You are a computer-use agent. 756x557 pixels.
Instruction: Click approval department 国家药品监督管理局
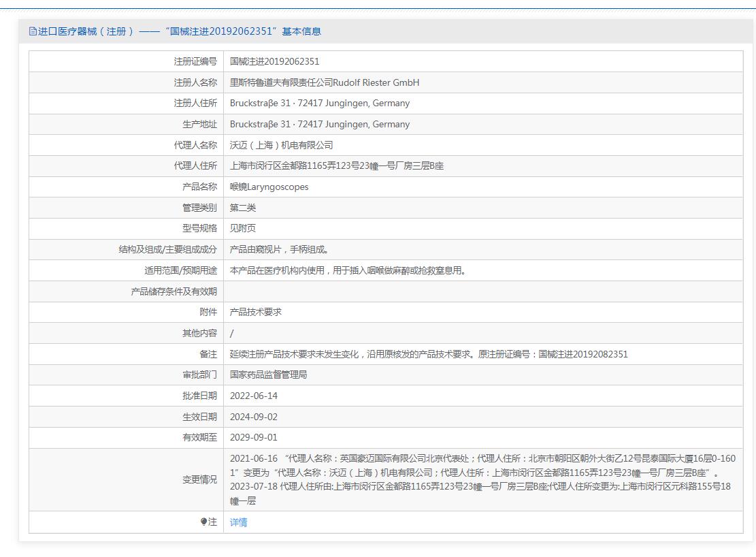tap(268, 375)
